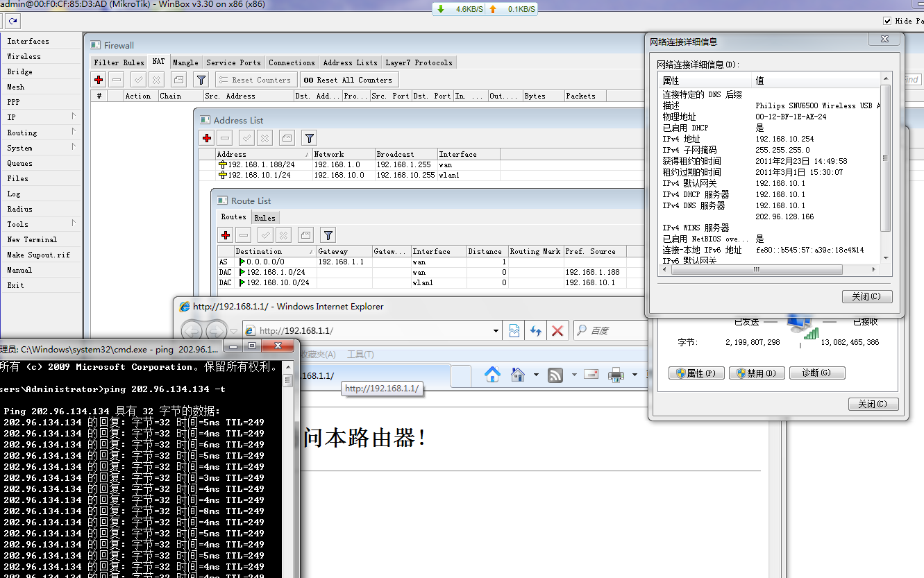
Task: Add a new route in Route List
Action: pos(225,235)
